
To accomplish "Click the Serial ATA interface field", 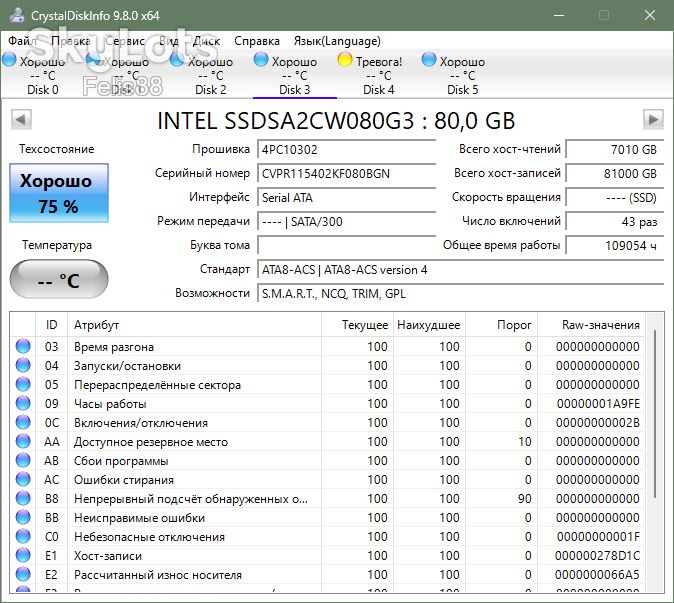I will 346,198.
